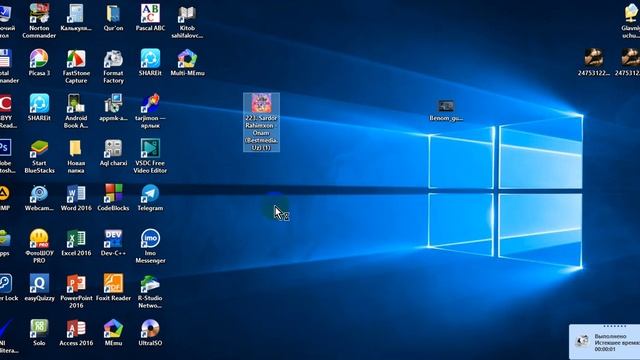Open the Norton Commander shortcut
This screenshot has width=640, height=360.
[x=39, y=20]
